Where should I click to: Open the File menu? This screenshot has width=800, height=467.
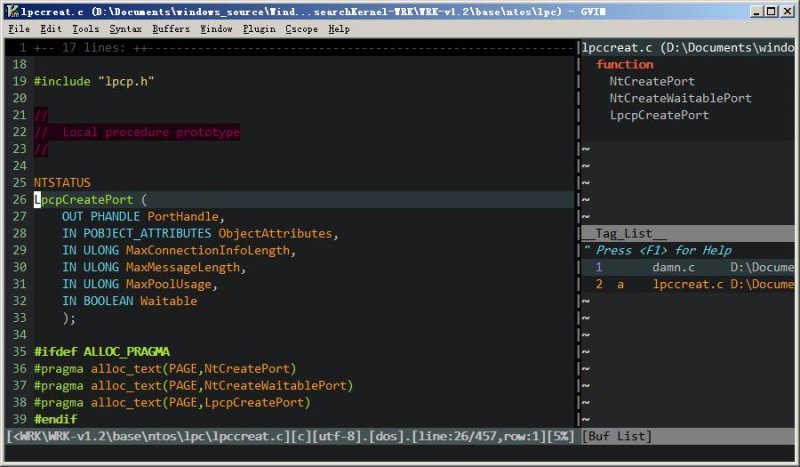coord(19,29)
